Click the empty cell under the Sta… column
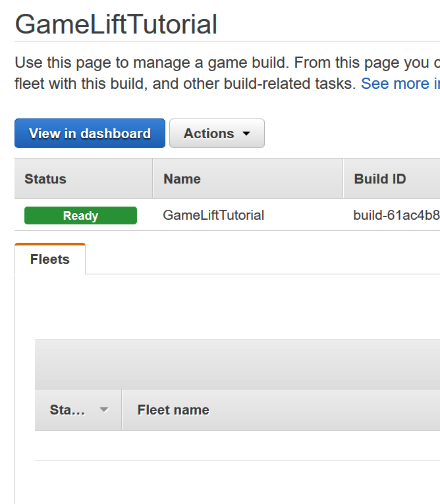This screenshot has height=504, width=440. 78,445
